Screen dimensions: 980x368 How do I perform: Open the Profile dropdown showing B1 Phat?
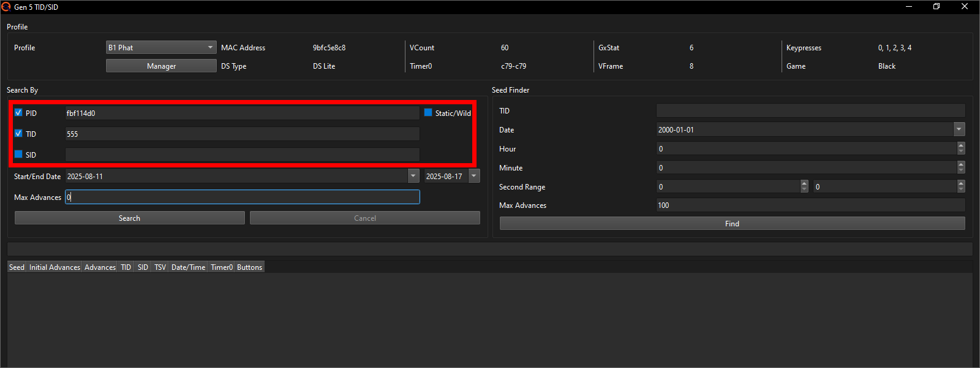pyautogui.click(x=161, y=47)
